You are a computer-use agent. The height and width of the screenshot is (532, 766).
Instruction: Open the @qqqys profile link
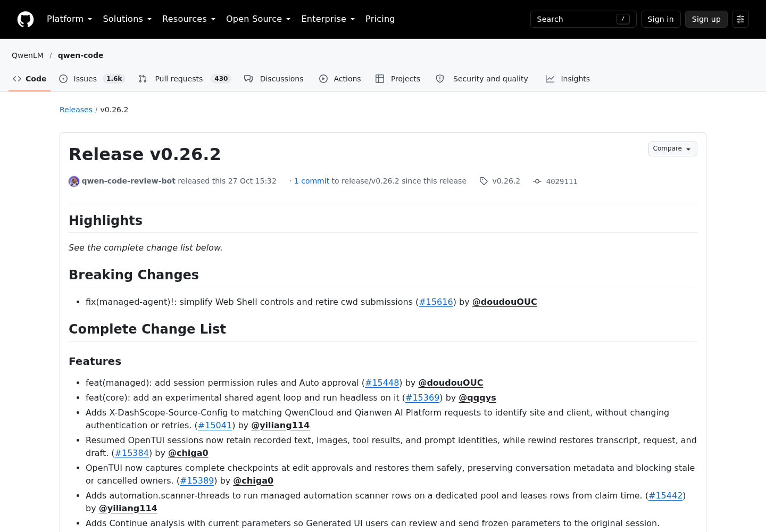click(477, 397)
